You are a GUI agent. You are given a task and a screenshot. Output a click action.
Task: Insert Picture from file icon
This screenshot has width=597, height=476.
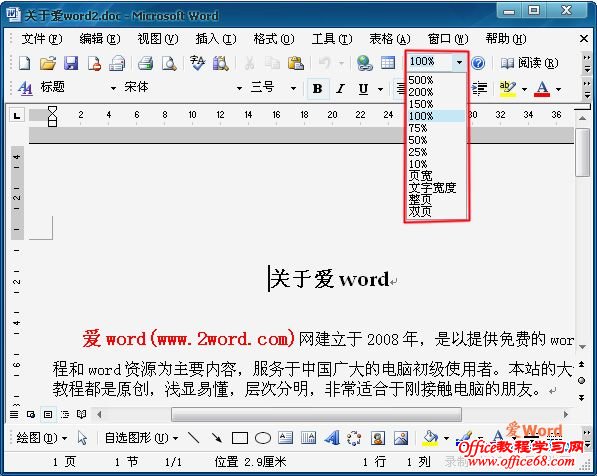pos(401,438)
